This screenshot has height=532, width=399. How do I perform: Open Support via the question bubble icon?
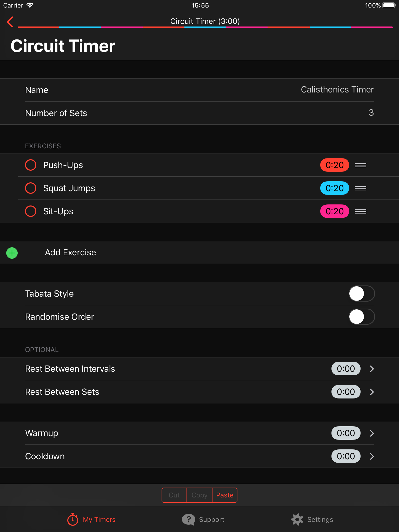click(x=189, y=519)
